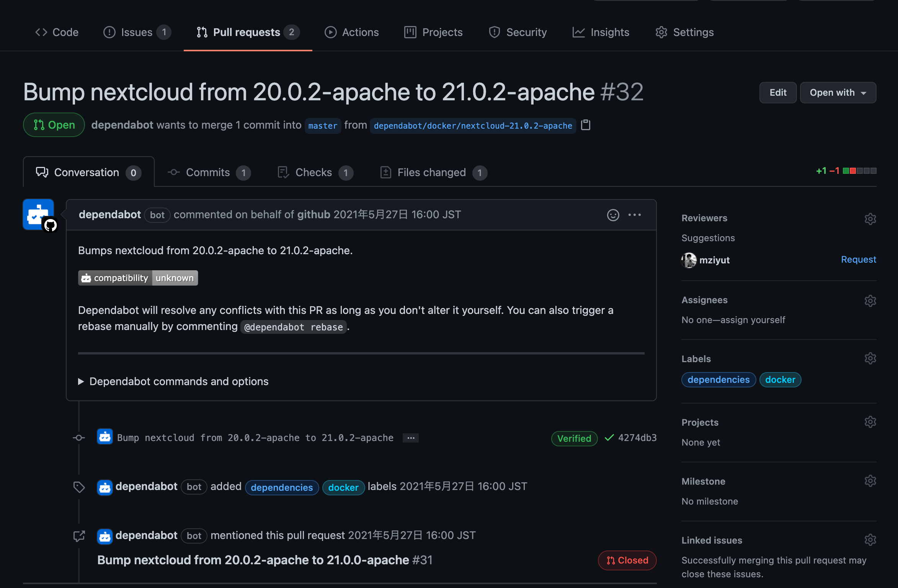Open the comment options ellipsis menu
Viewport: 898px width, 588px height.
tap(634, 215)
